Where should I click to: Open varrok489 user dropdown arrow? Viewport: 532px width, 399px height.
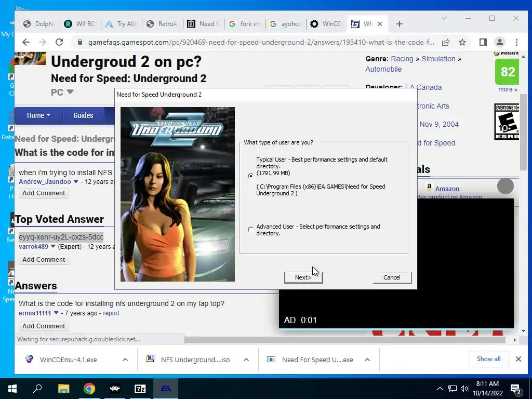pos(53,247)
